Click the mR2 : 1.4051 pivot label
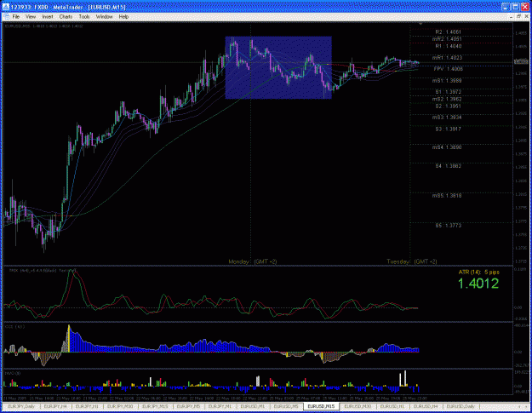The height and width of the screenshot is (413, 532). 447,39
